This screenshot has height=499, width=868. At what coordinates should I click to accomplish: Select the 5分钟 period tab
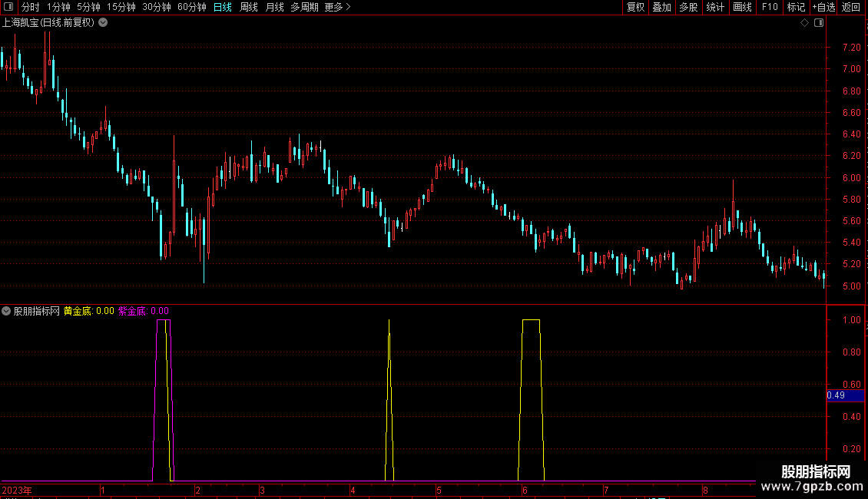tap(88, 7)
